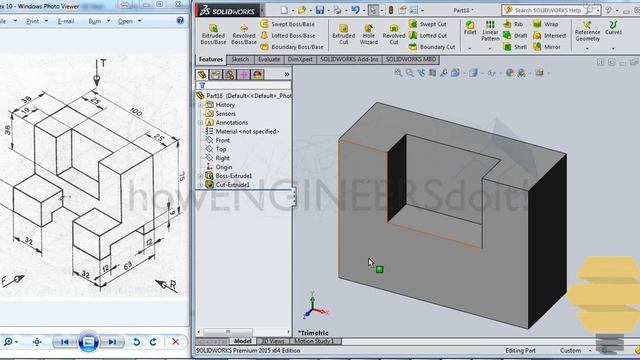Apply the Fillet tool

pyautogui.click(x=470, y=28)
